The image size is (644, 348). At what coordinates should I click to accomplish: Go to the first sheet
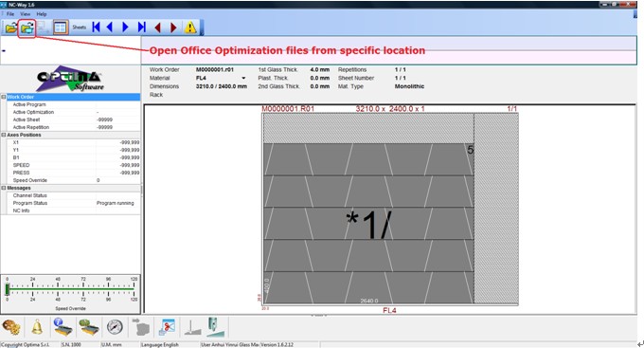[x=96, y=27]
